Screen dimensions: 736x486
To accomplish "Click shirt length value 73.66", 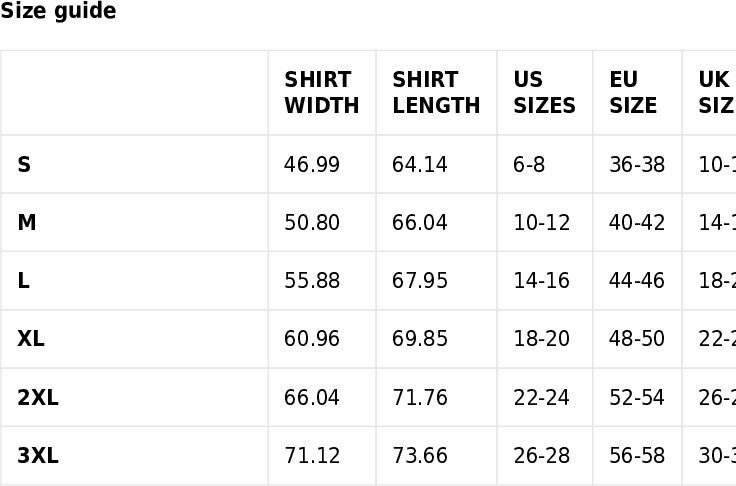I will pyautogui.click(x=420, y=455).
